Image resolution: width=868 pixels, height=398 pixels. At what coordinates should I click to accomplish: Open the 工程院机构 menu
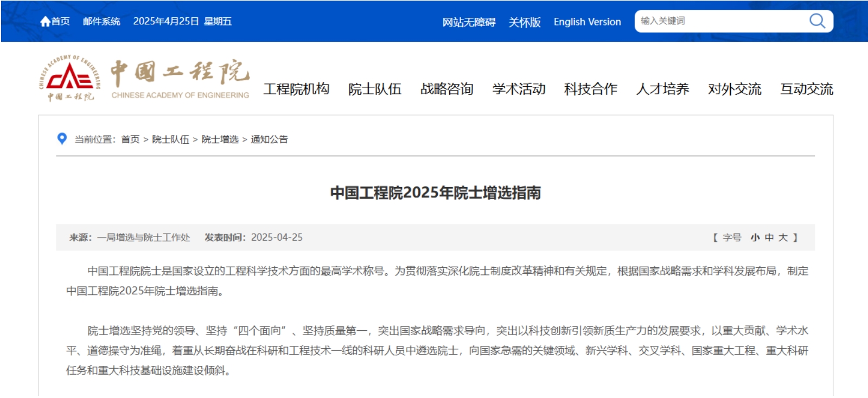296,89
